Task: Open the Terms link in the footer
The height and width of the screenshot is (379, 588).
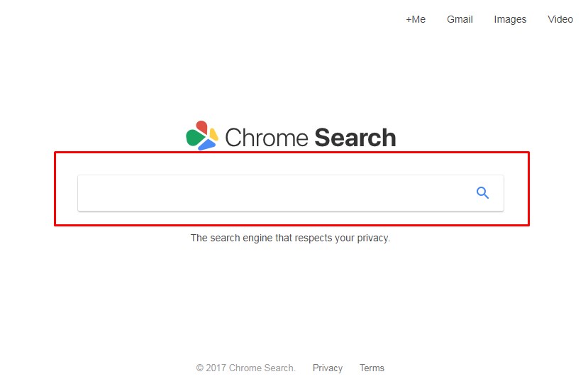Action: point(372,368)
